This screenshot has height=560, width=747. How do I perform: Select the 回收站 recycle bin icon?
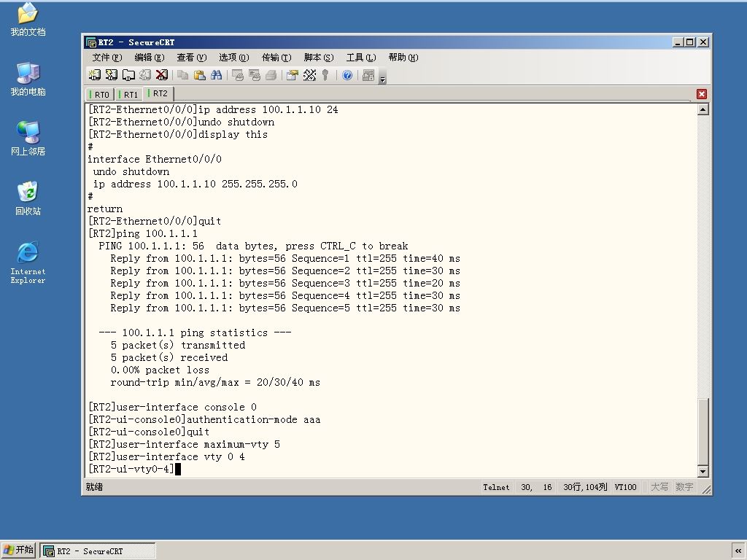pos(28,198)
